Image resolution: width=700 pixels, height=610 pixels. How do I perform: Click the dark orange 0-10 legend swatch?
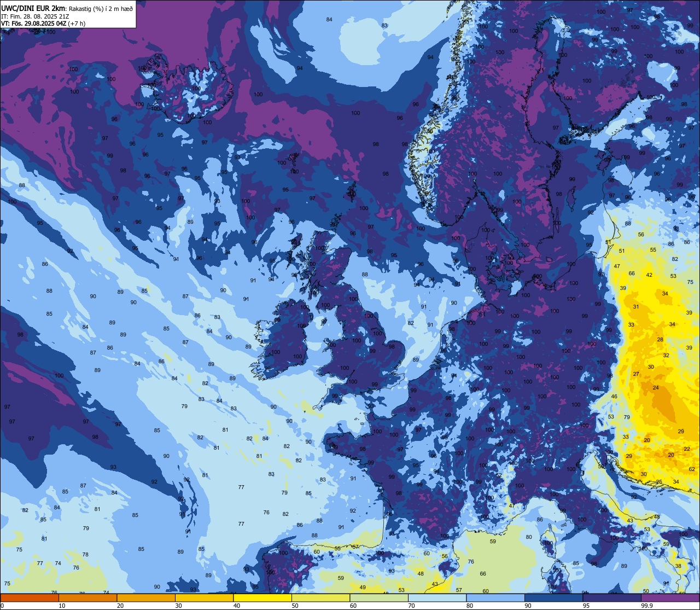click(30, 598)
